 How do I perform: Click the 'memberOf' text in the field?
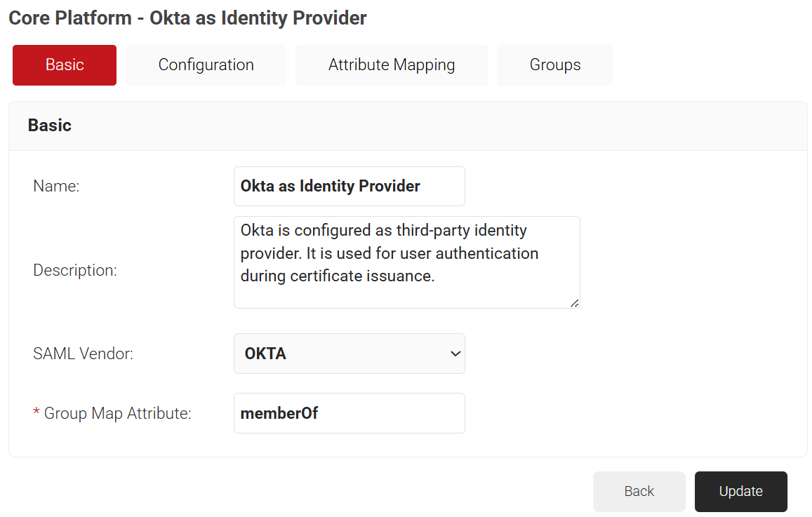(279, 413)
